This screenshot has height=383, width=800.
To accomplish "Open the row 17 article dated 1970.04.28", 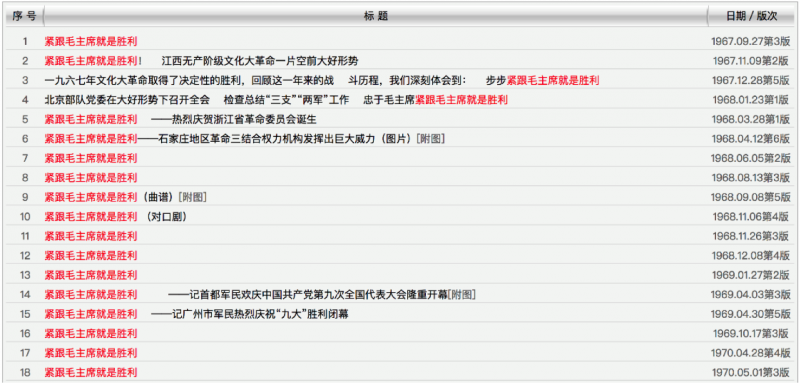I will pos(91,353).
